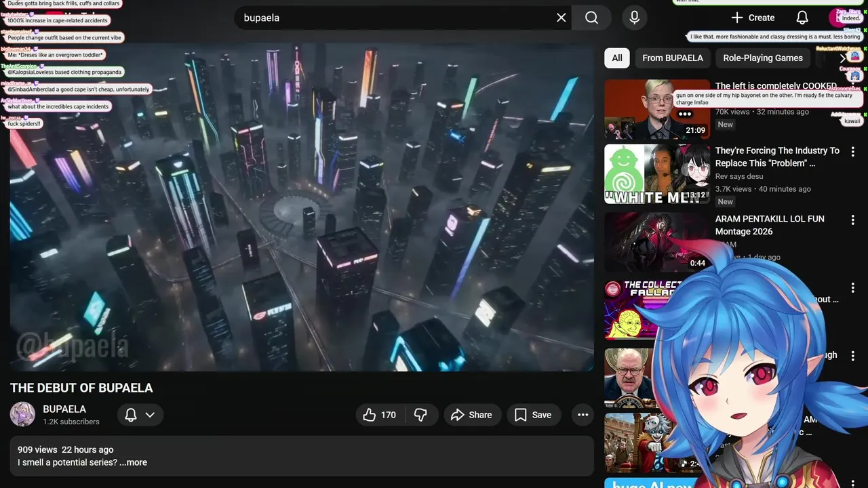Viewport: 868px width, 488px height.
Task: Open options menu for ARAM PENTAKILL video
Action: pos(852,220)
